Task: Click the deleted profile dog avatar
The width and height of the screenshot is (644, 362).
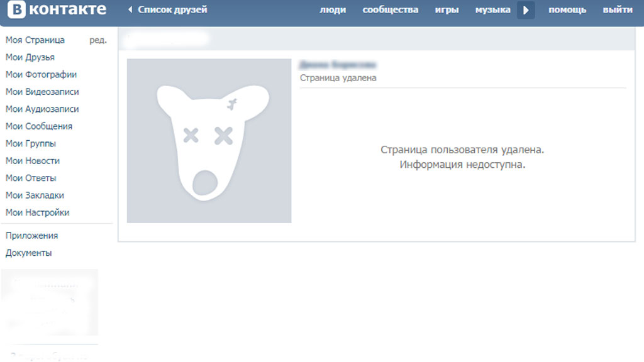Action: (x=209, y=141)
